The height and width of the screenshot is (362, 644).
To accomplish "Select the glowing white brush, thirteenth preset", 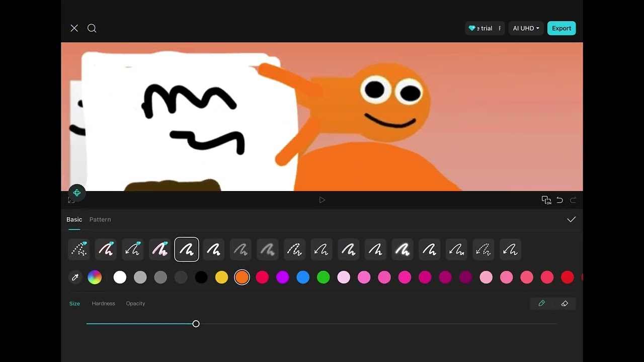I will pyautogui.click(x=403, y=249).
